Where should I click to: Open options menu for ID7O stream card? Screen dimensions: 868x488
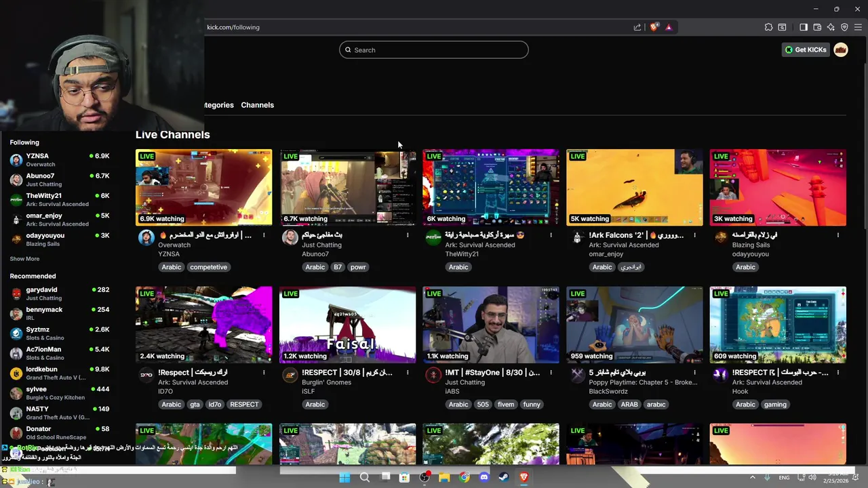[x=264, y=372]
